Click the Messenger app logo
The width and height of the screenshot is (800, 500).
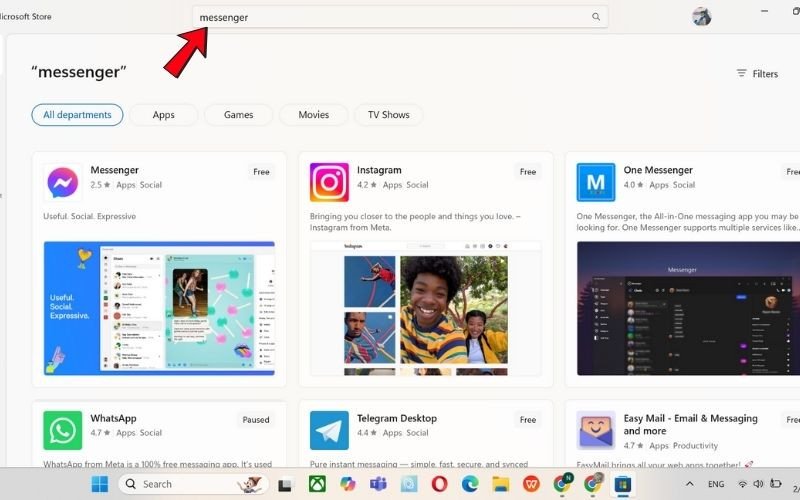[63, 182]
